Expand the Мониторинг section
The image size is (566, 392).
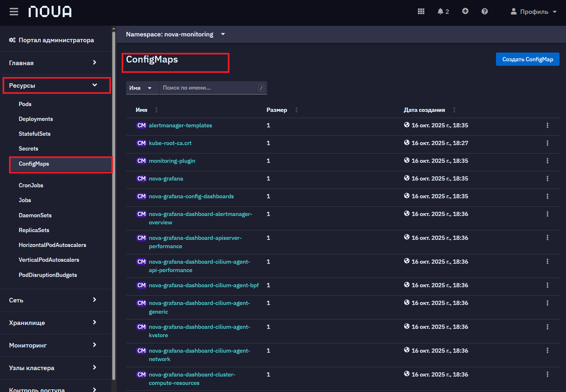tap(56, 345)
